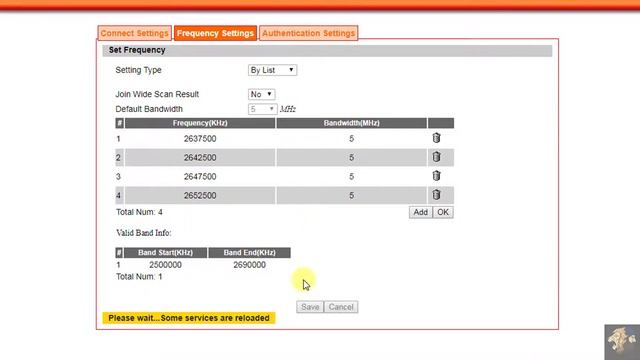The width and height of the screenshot is (640, 360).
Task: Click Band End value 2690000
Action: (249, 265)
